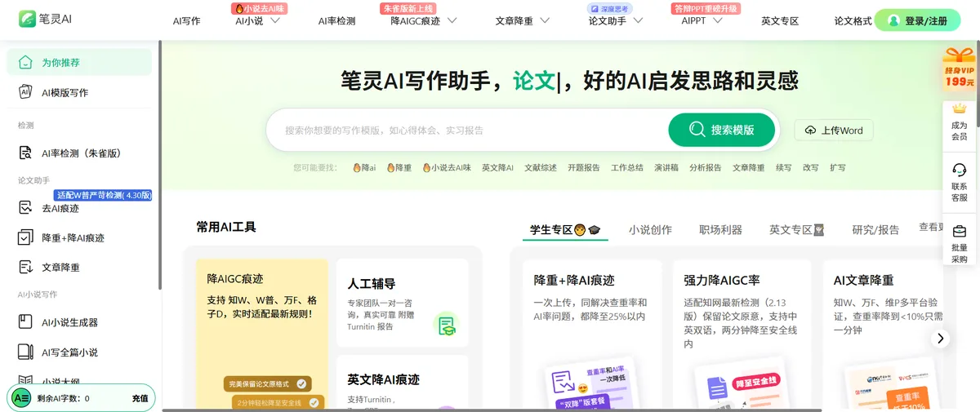Open 英文专区 in top navigation
Image resolution: width=980 pixels, height=412 pixels.
pos(780,21)
